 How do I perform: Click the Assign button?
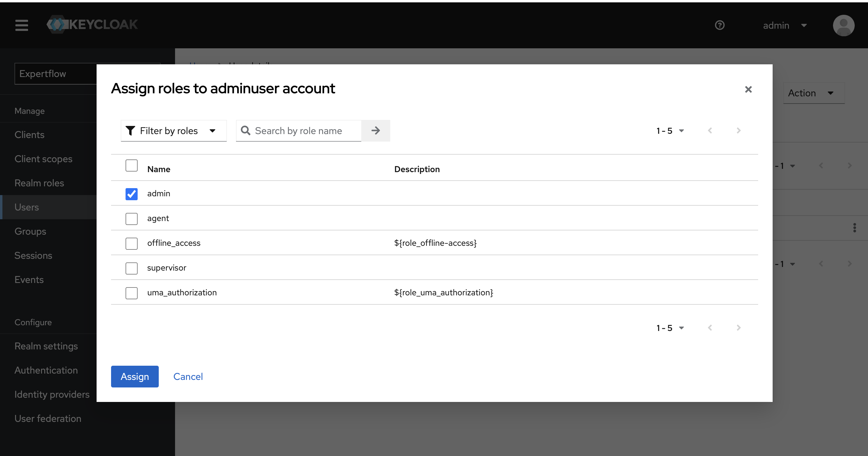point(134,376)
